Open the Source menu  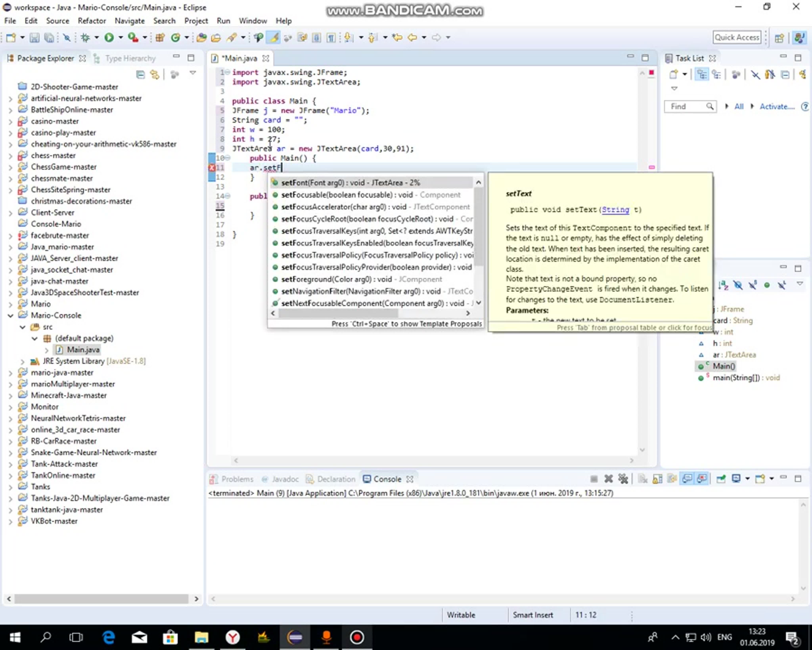[x=58, y=21]
